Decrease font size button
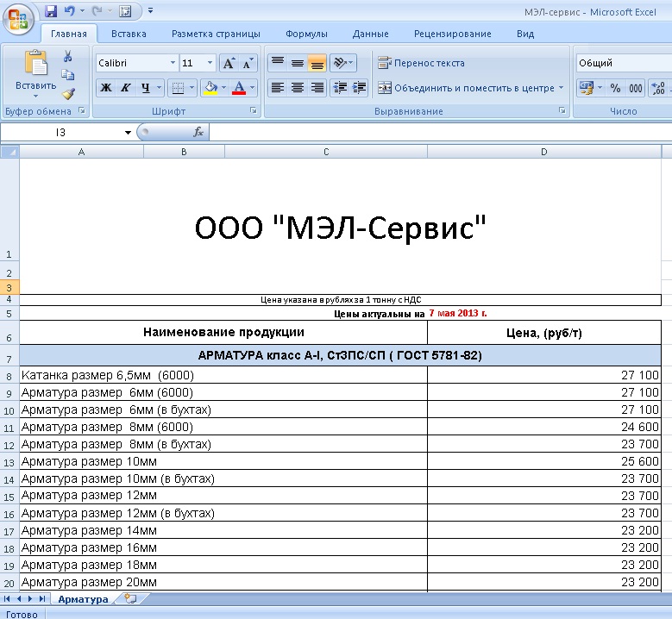Viewport: 672px width, 619px height. pyautogui.click(x=248, y=64)
